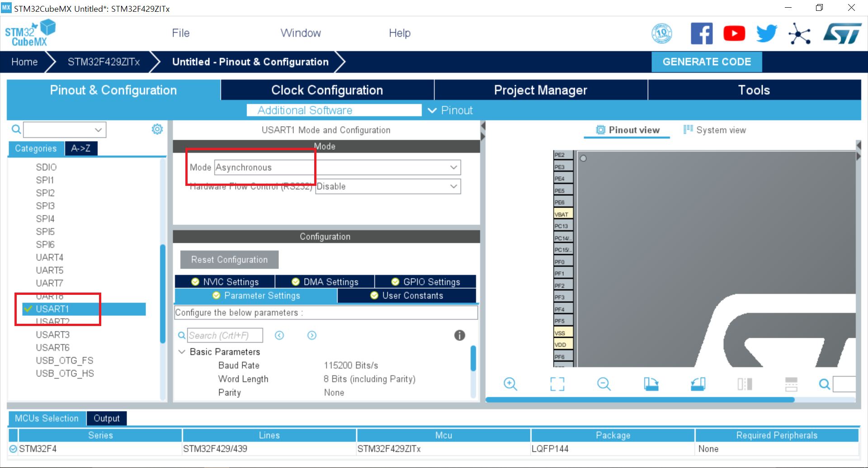868x468 pixels.
Task: Open the Window menu
Action: pyautogui.click(x=301, y=33)
